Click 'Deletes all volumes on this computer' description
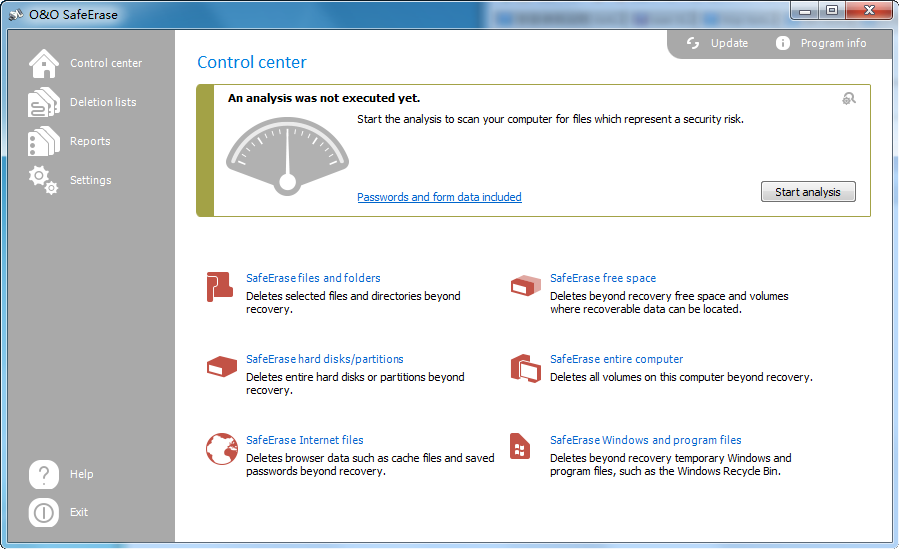The width and height of the screenshot is (900, 550). pyautogui.click(x=681, y=377)
